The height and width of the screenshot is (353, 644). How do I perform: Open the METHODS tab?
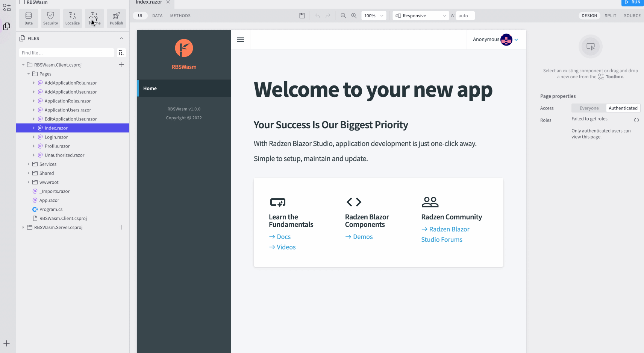[x=180, y=15]
